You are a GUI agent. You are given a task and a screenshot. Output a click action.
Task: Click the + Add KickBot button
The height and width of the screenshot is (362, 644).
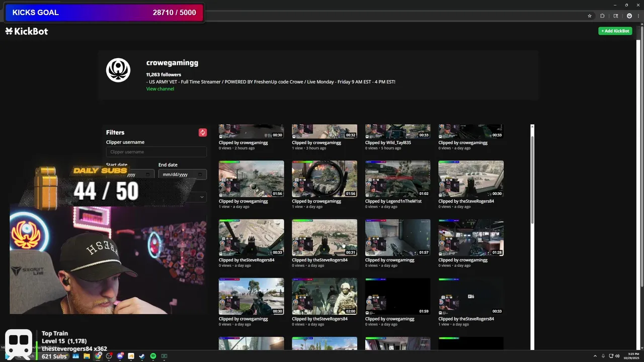(x=615, y=31)
